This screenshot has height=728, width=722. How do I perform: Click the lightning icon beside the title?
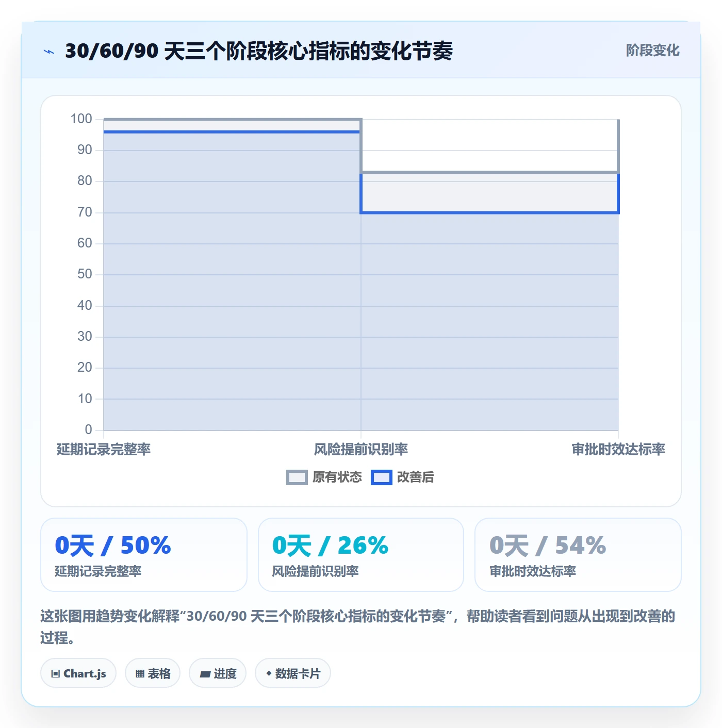[49, 52]
